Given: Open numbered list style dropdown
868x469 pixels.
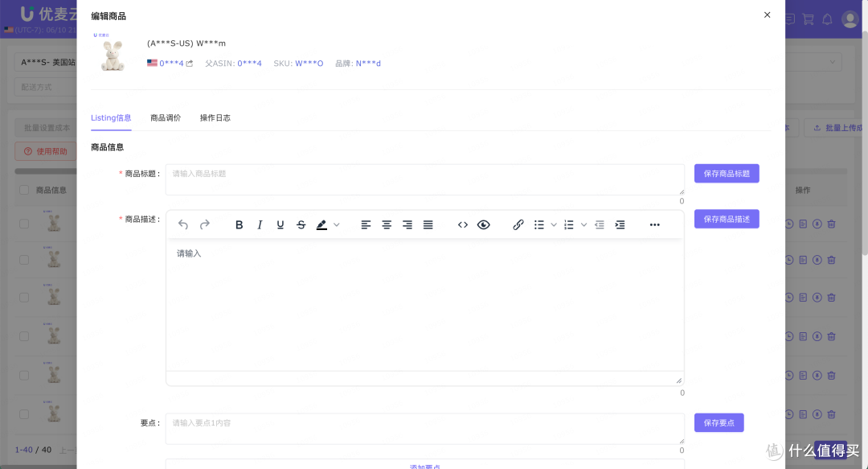Looking at the screenshot, I should 583,224.
